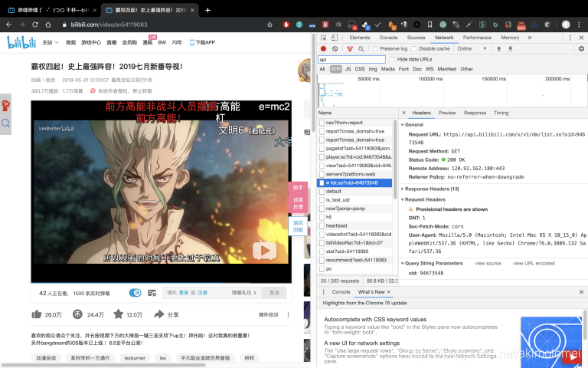Image resolution: width=588 pixels, height=368 pixels.
Task: Enable the Preserve log checkbox
Action: (375, 49)
